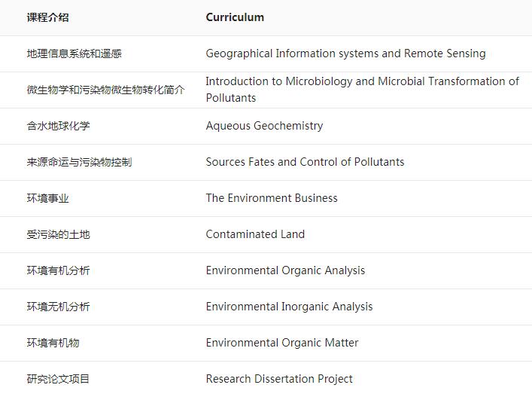Click the Contaminated Land entry
532x397 pixels.
(x=255, y=234)
